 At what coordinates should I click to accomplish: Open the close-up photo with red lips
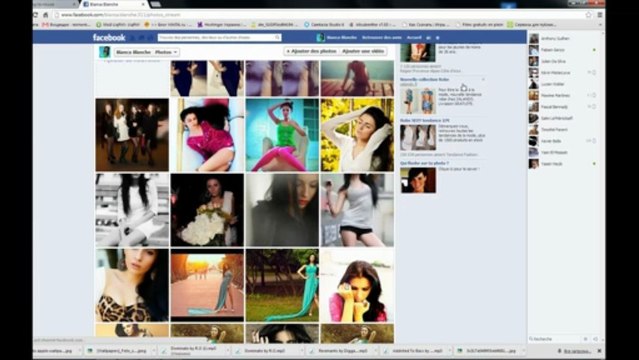[282, 210]
